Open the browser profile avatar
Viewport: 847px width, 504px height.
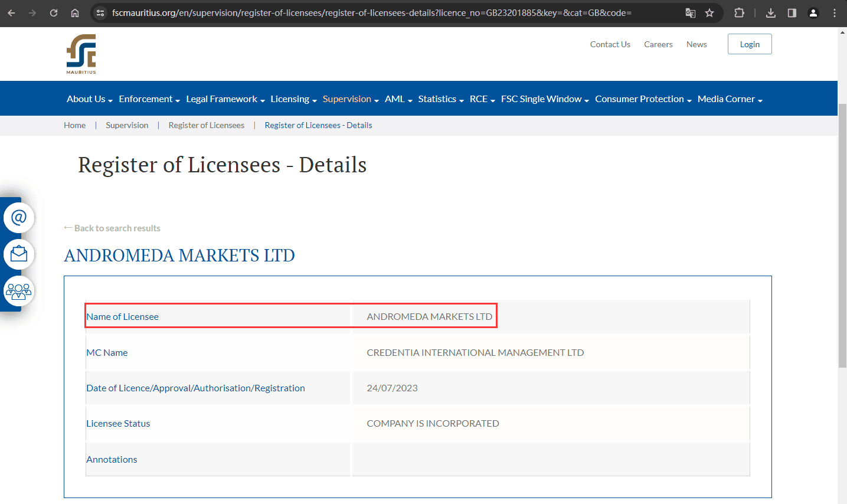813,12
